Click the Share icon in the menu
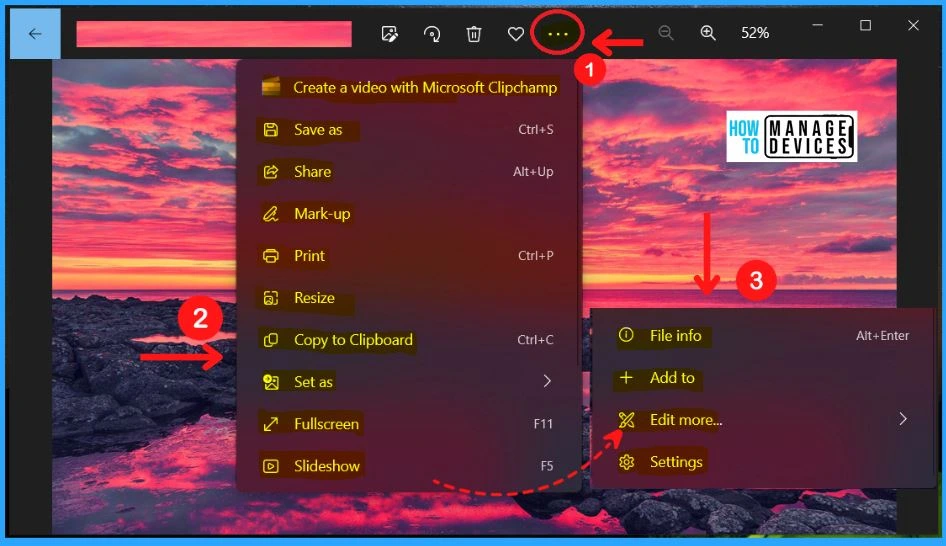 click(271, 172)
